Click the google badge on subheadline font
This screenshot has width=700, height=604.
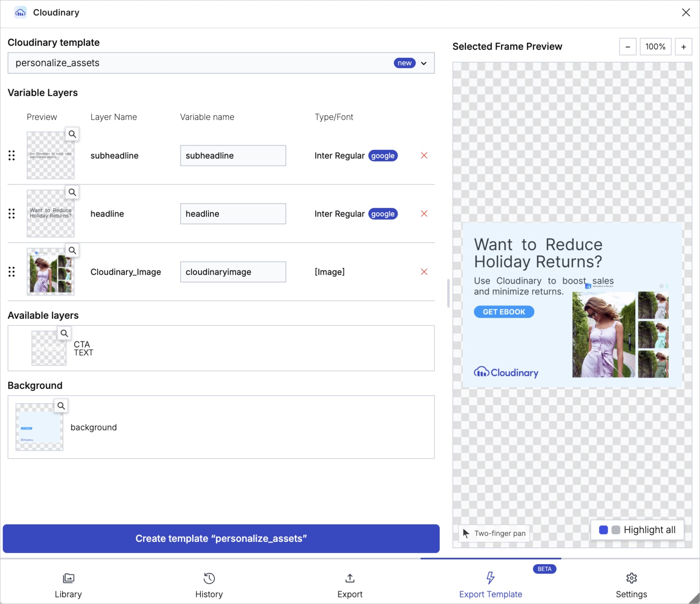pyautogui.click(x=383, y=156)
